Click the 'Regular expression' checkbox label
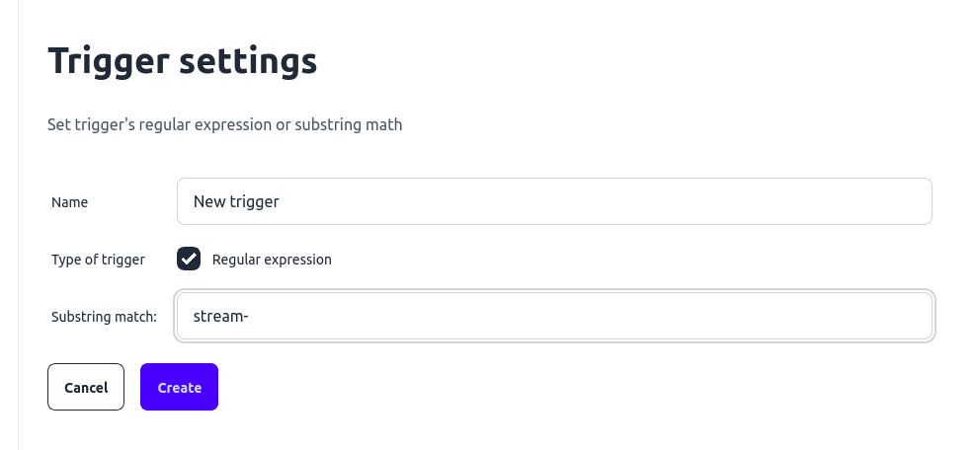The width and height of the screenshot is (980, 450). (272, 260)
